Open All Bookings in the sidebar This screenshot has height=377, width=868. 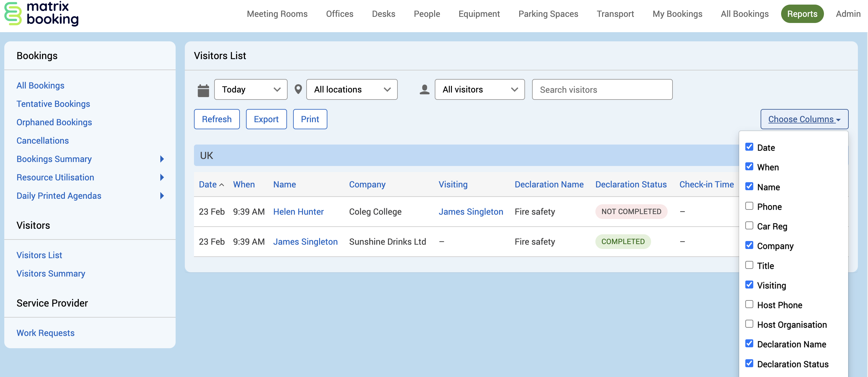click(x=40, y=85)
